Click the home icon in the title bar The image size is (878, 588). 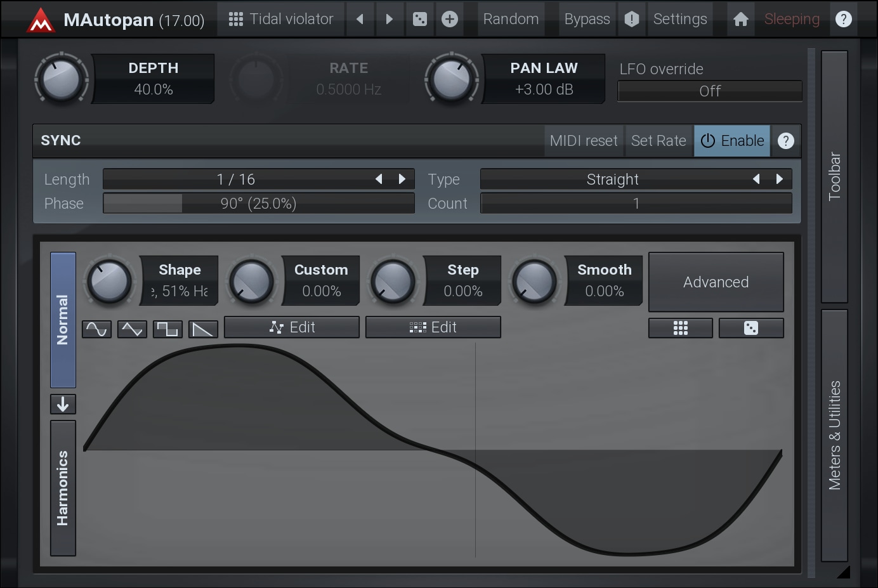click(x=740, y=19)
